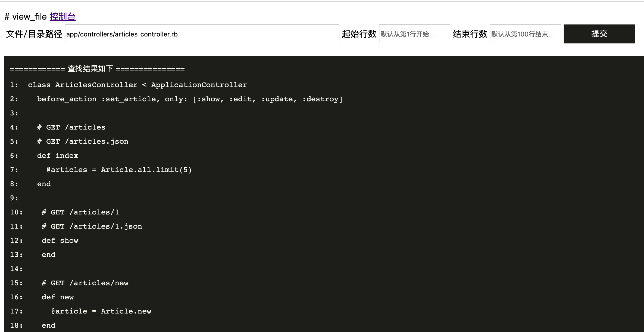Click the 文件/目录路径 label
The height and width of the screenshot is (332, 644).
coord(34,34)
